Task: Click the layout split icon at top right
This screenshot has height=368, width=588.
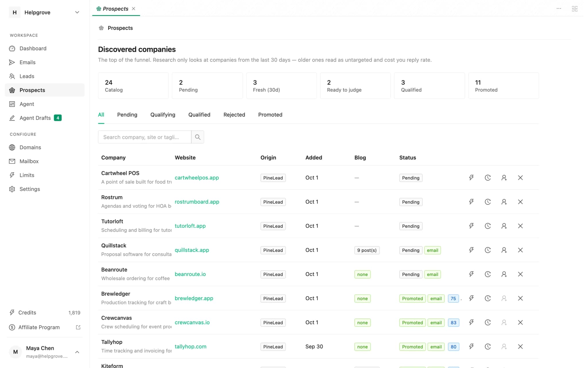Action: click(x=575, y=9)
